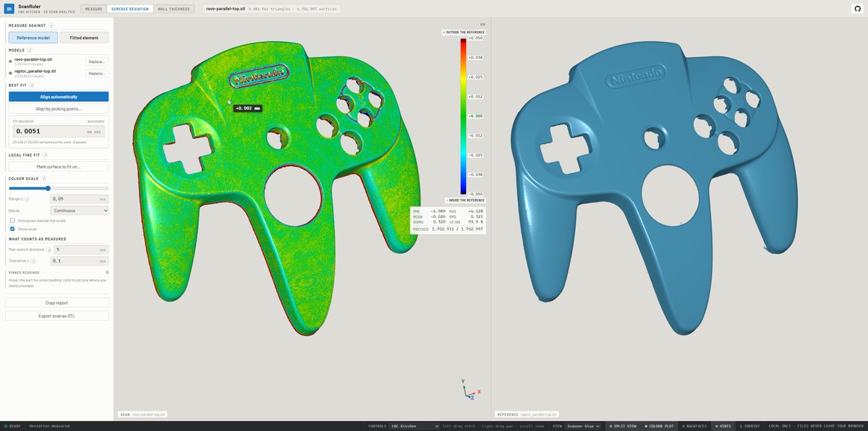Open the View dropdown showing Scanner blue
This screenshot has width=868, height=431.
tap(583, 426)
